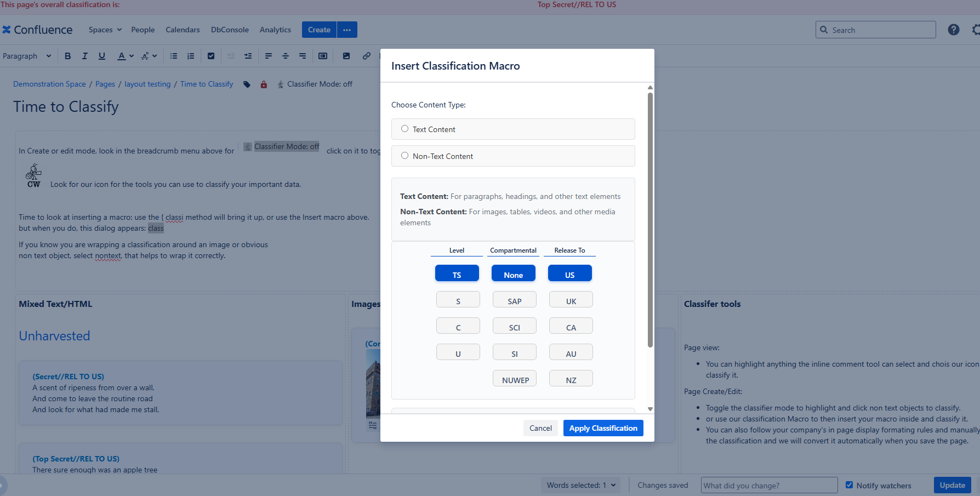Open page labels via the tag icon

pyautogui.click(x=247, y=84)
